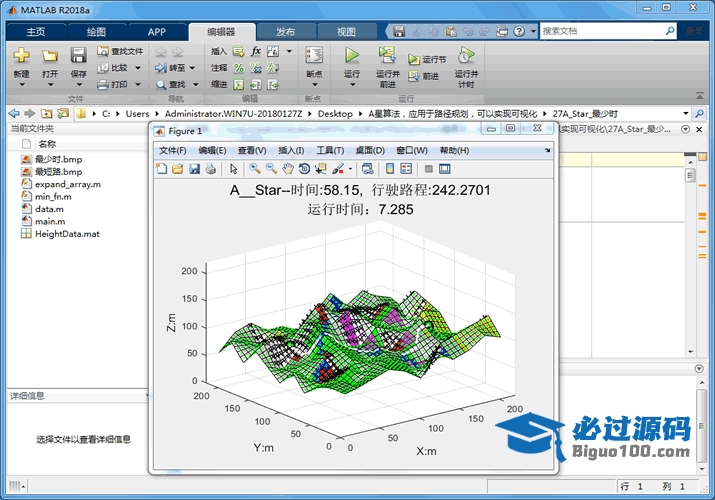Image resolution: width=715 pixels, height=500 pixels.
Task: Toggle the Zoom Out tool in Figure
Action: click(271, 169)
